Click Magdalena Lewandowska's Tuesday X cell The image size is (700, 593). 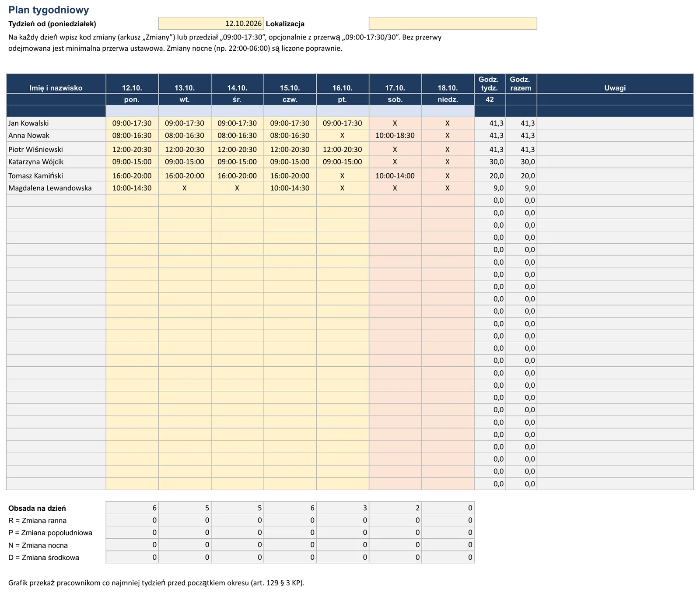(185, 188)
